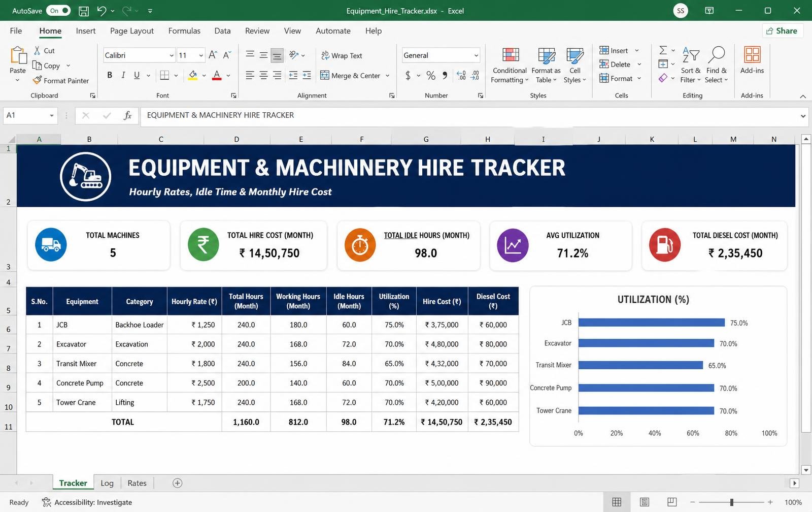Select the Format Painter brush
Image resolution: width=812 pixels, height=512 pixels.
click(37, 80)
